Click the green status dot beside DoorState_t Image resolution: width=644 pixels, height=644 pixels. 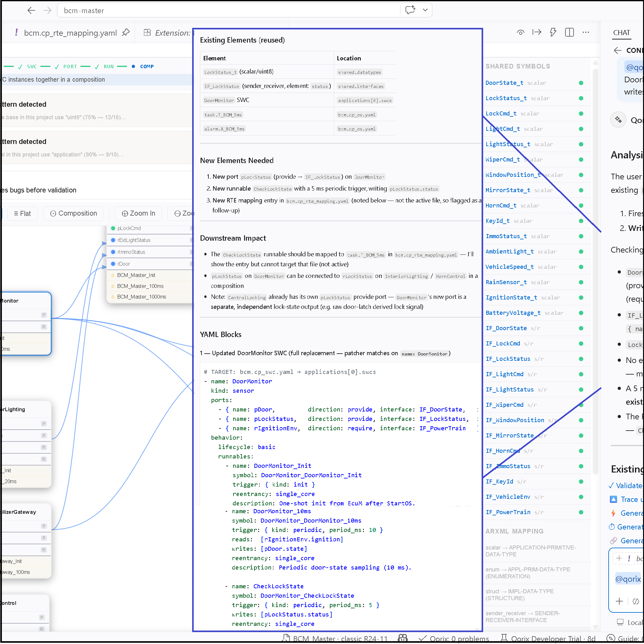coord(581,83)
